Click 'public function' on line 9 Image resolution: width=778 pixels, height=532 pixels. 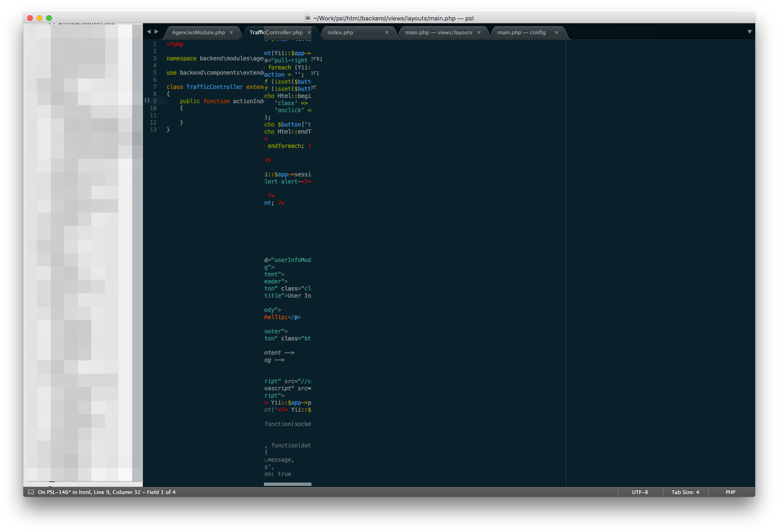(x=204, y=101)
